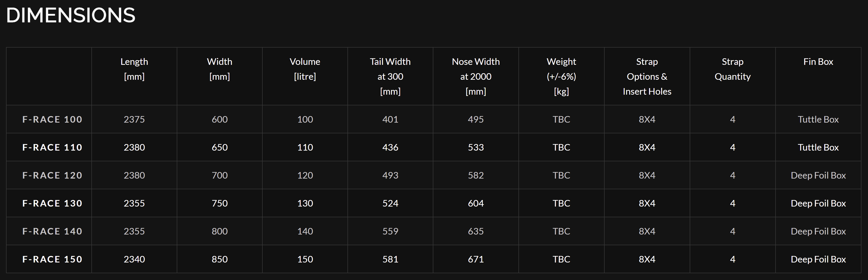Screen dimensions: 868x280
Task: Select the F-RACE 150 row label
Action: [52, 259]
